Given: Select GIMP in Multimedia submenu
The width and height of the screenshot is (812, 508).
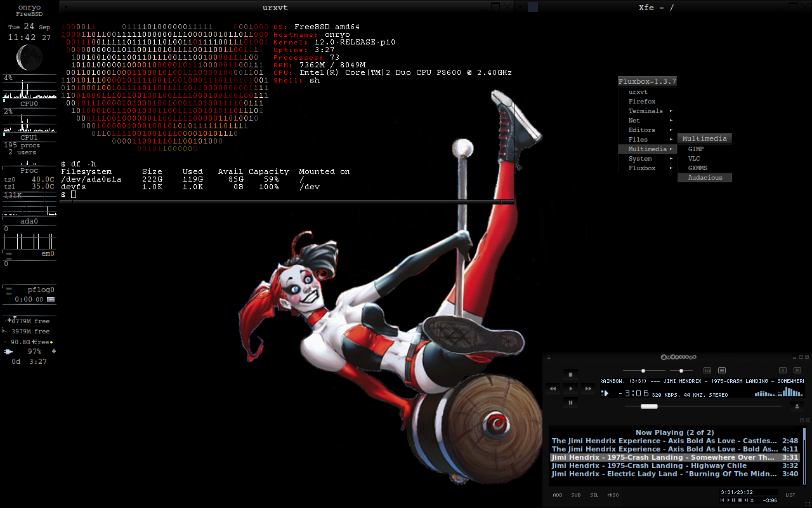Looking at the screenshot, I should tap(696, 149).
